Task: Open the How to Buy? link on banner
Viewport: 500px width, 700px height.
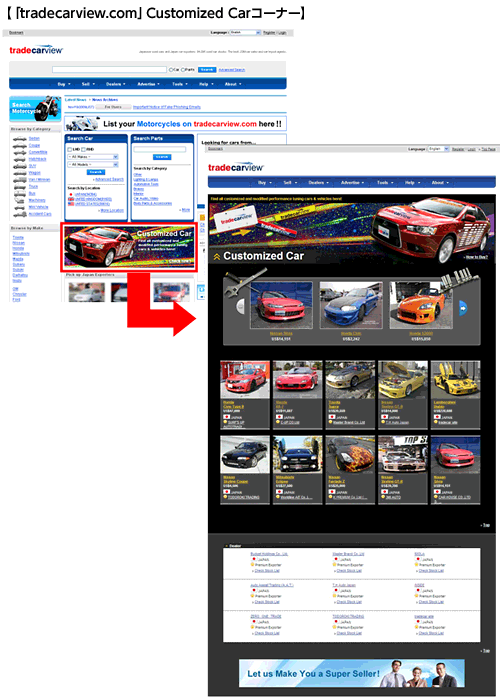Action: click(x=476, y=257)
